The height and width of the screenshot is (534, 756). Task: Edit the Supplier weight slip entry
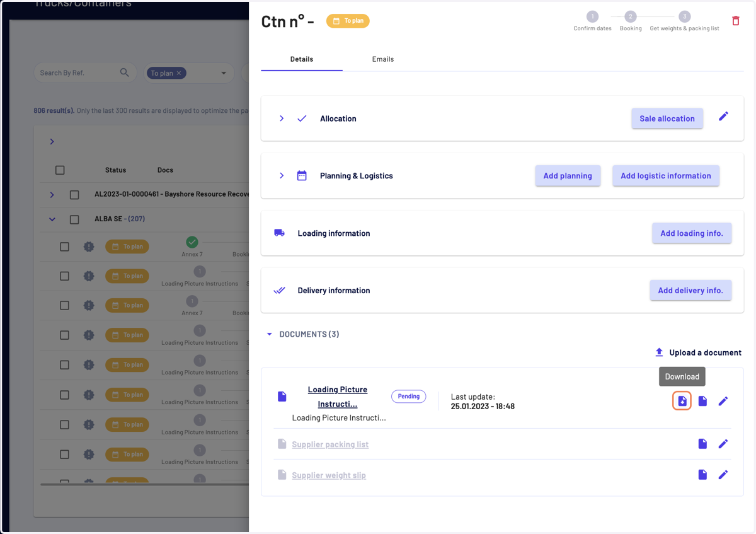723,475
